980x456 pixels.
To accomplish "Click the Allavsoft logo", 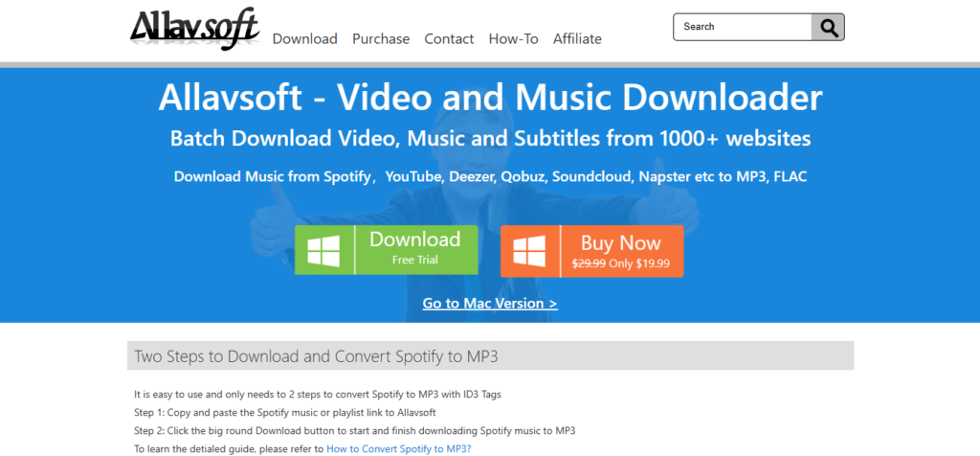I will (x=194, y=27).
